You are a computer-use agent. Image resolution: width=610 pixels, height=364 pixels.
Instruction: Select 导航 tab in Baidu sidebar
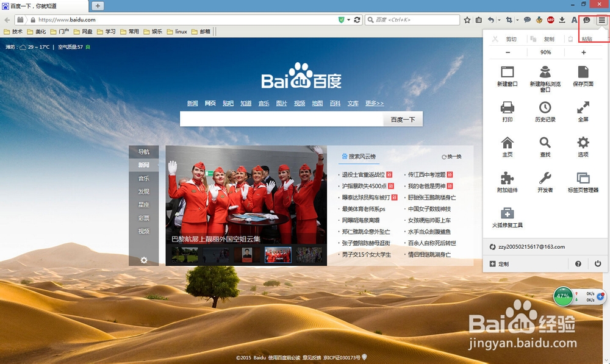(143, 152)
